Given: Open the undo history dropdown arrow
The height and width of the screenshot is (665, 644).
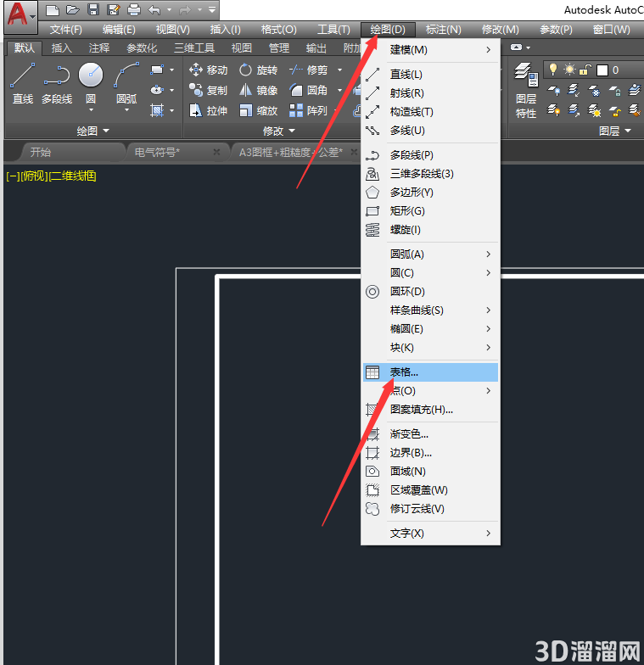Looking at the screenshot, I should (x=170, y=10).
